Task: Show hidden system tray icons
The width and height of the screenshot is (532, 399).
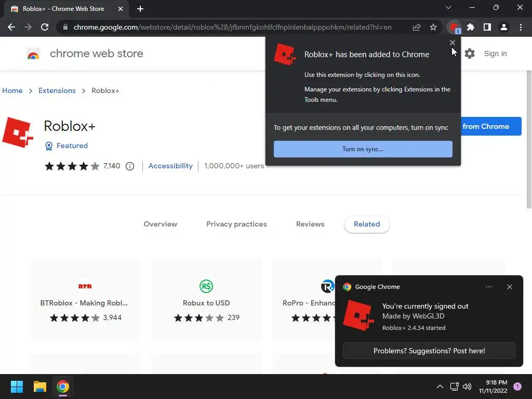Action: pyautogui.click(x=440, y=387)
